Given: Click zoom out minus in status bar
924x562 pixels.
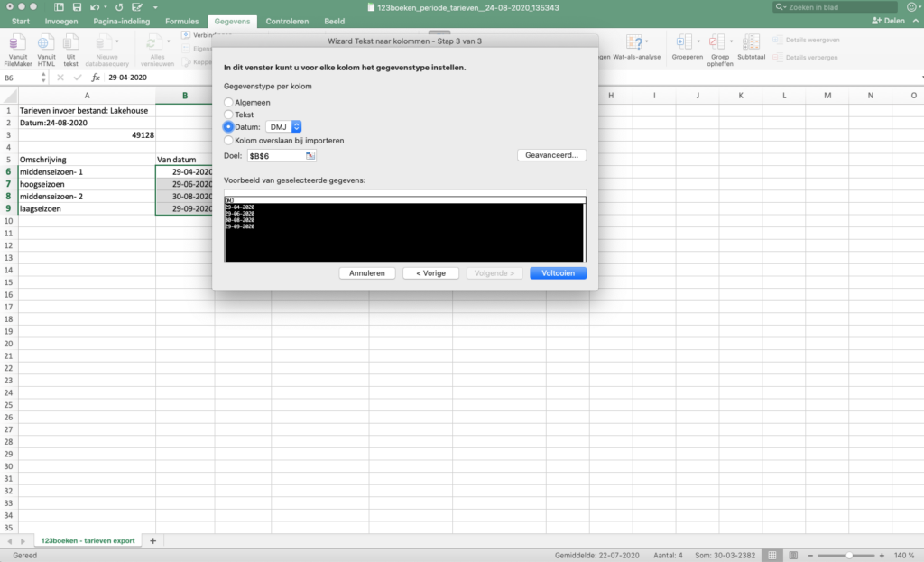Looking at the screenshot, I should (x=810, y=555).
